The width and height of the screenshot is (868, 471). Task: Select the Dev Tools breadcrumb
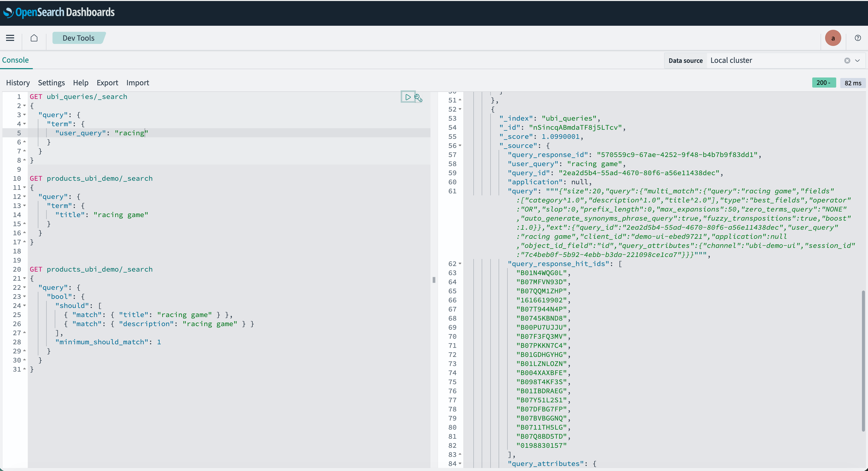click(78, 38)
